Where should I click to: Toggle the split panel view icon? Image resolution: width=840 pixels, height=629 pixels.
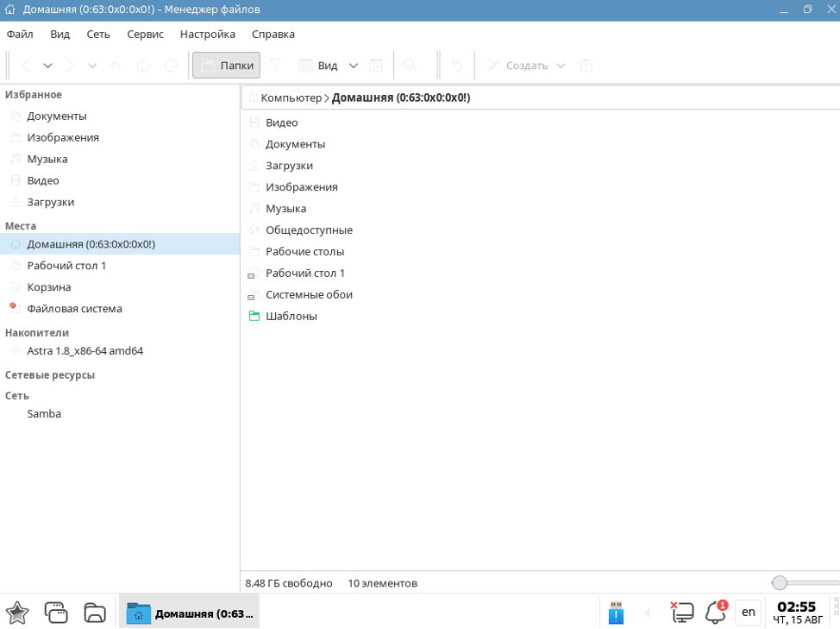[375, 66]
